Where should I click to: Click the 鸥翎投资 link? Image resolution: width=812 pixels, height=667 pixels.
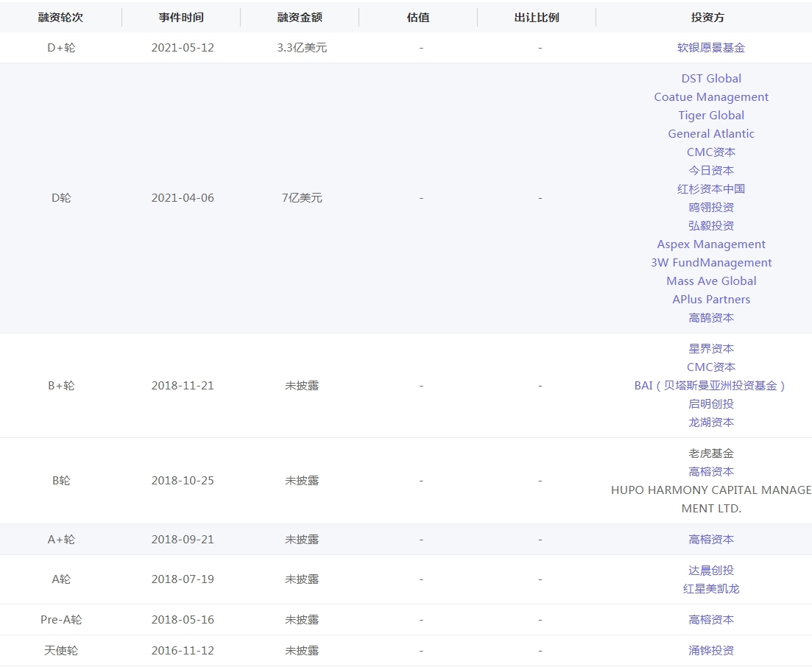pyautogui.click(x=711, y=207)
